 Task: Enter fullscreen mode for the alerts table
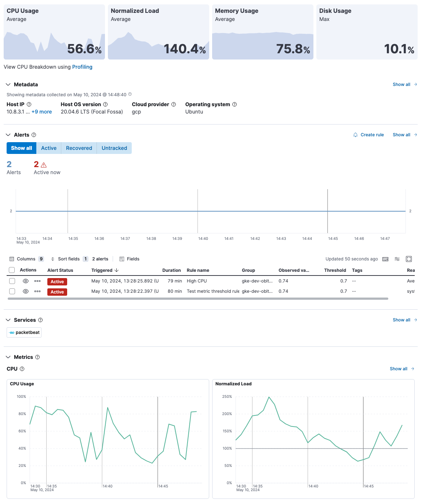click(x=409, y=259)
